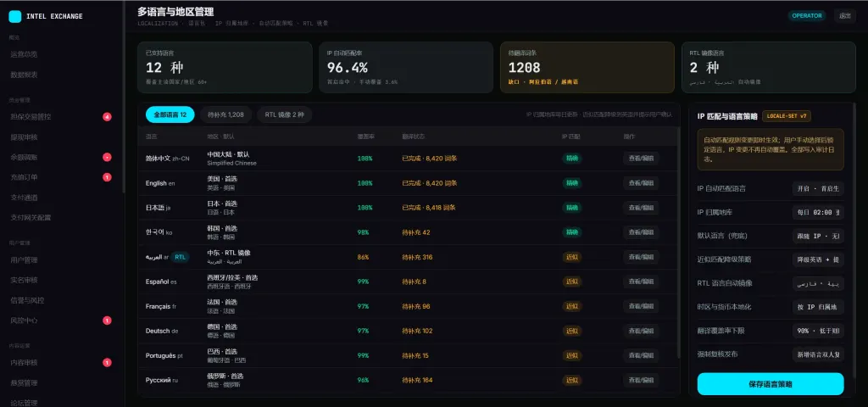Click the 精确 badge in the English row
This screenshot has height=407, width=868.
point(572,183)
